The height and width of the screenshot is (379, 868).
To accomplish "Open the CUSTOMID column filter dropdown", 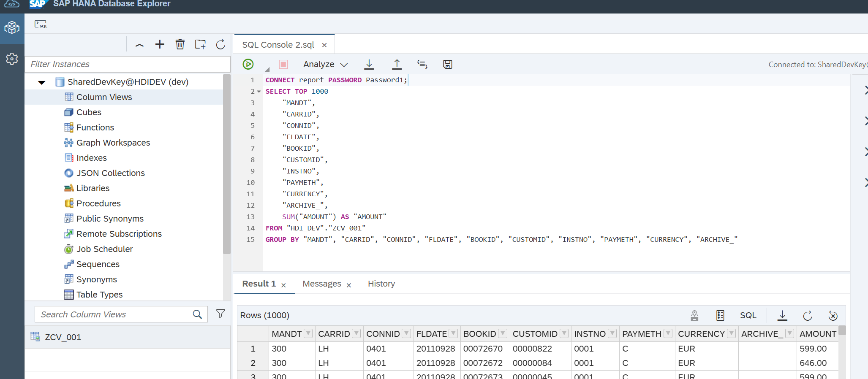I will [x=564, y=333].
